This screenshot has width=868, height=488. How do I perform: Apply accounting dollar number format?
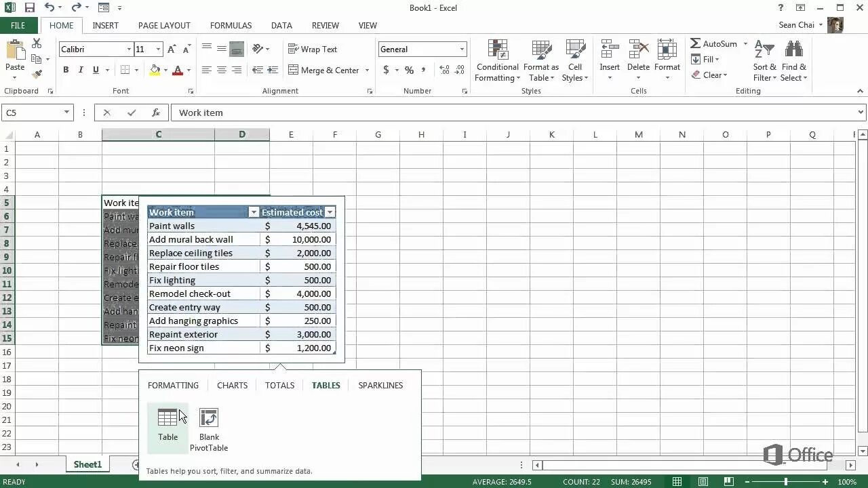[x=386, y=70]
